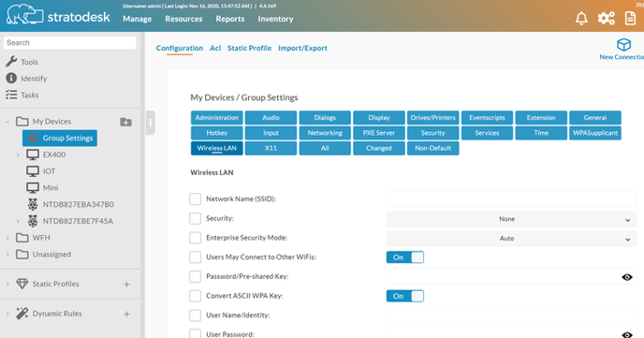Toggle Users May Connect to Other WiFis switch

click(x=405, y=257)
